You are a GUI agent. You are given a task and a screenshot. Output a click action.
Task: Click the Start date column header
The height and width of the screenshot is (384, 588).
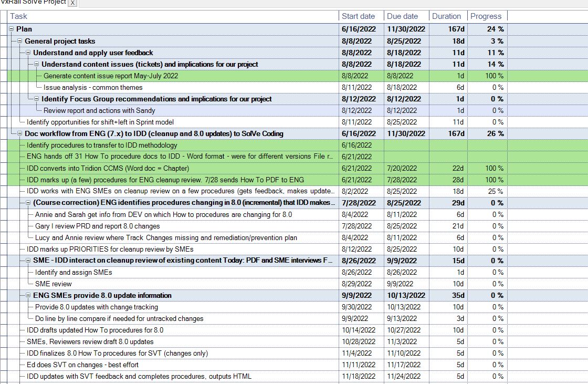pyautogui.click(x=358, y=16)
